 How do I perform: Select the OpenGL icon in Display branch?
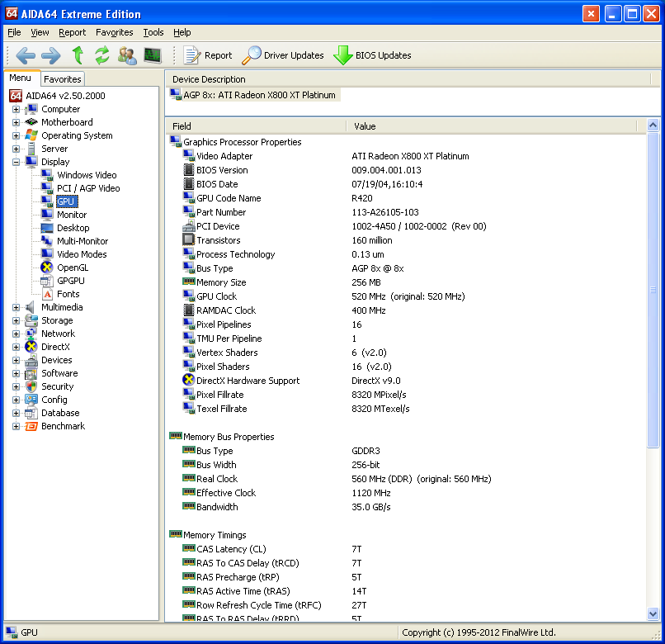pos(47,268)
